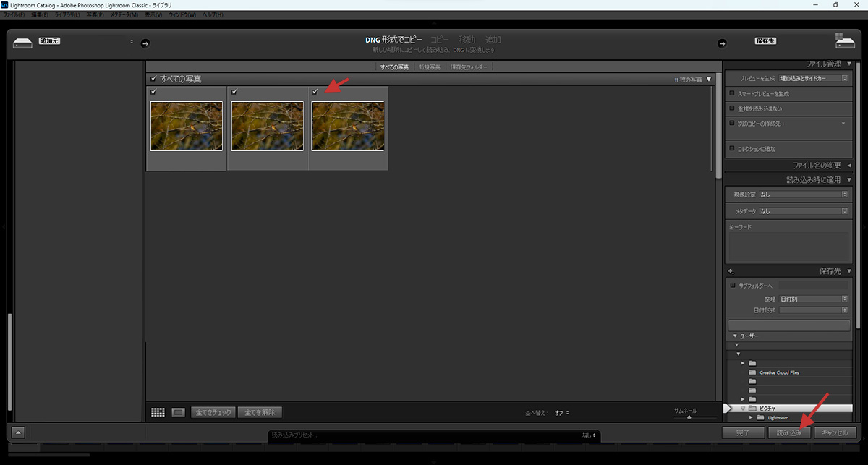Open the プレビューを生成 dropdown
The height and width of the screenshot is (465, 868).
click(813, 78)
